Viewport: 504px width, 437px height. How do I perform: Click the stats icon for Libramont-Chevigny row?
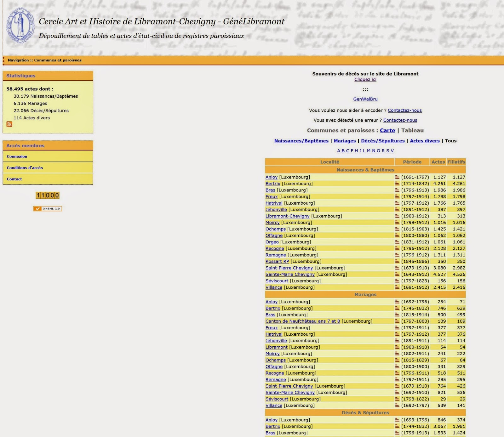pyautogui.click(x=397, y=216)
